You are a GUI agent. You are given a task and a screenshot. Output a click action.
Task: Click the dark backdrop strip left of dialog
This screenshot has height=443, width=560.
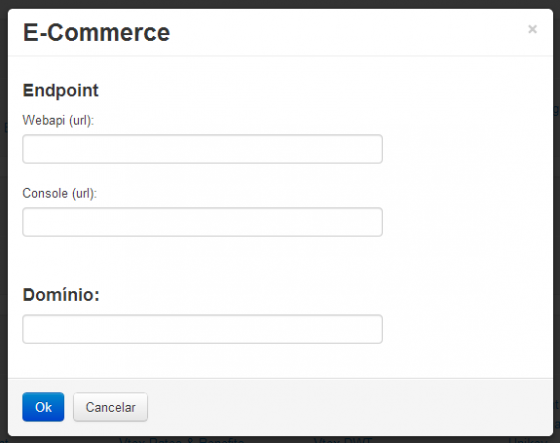tap(4, 222)
